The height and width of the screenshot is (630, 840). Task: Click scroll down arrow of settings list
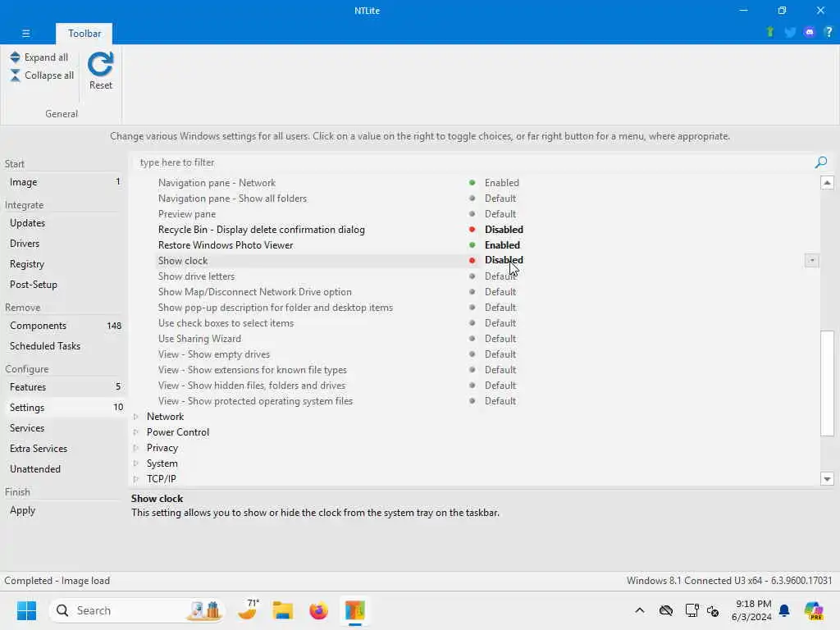tap(827, 479)
